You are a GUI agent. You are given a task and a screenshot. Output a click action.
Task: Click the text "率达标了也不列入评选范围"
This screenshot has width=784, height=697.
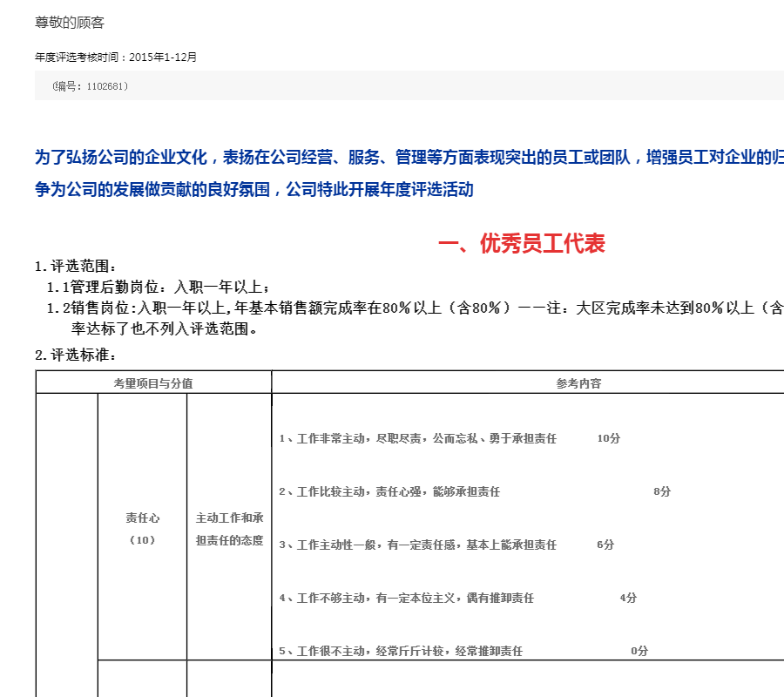[x=165, y=328]
